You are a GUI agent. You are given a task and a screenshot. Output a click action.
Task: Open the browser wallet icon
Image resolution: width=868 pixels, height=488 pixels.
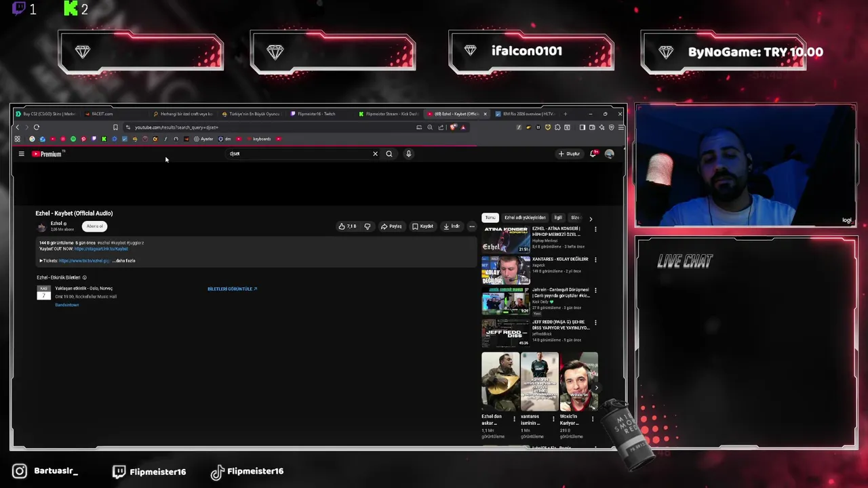pyautogui.click(x=592, y=127)
